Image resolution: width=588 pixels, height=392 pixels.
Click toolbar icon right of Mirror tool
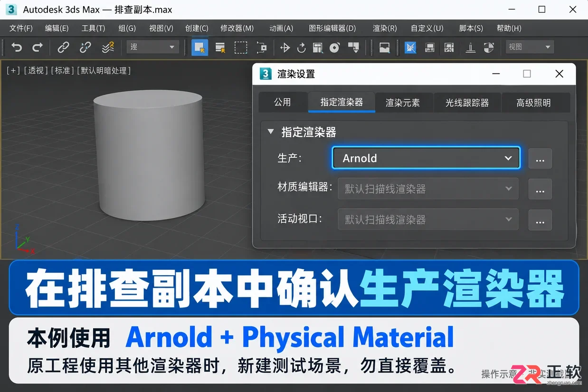click(430, 47)
